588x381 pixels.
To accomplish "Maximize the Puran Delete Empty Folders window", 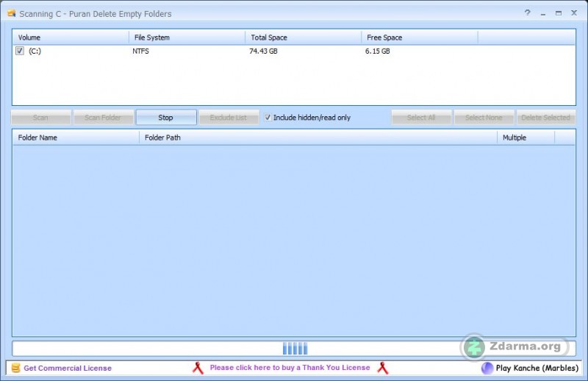I will 559,13.
